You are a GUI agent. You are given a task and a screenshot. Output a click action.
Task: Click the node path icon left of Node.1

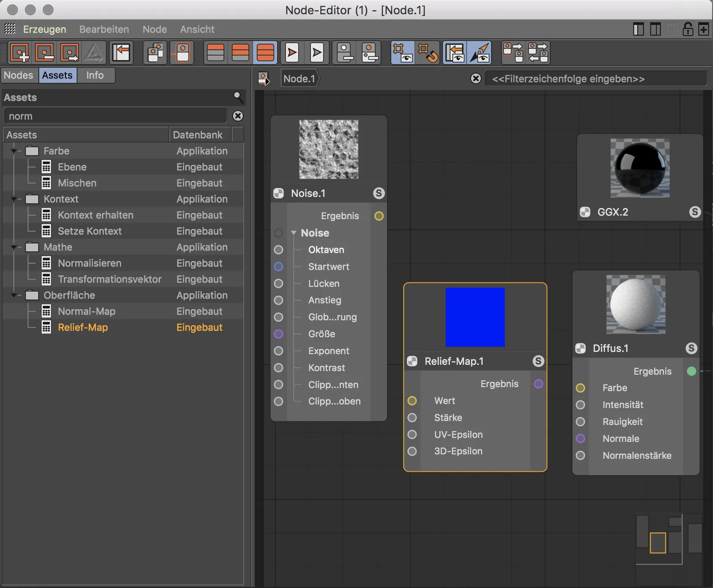(264, 78)
